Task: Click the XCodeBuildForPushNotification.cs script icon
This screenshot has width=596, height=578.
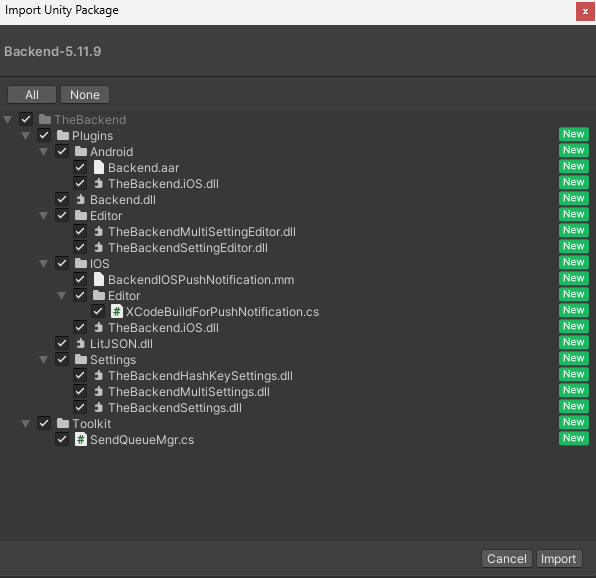Action: (117, 311)
